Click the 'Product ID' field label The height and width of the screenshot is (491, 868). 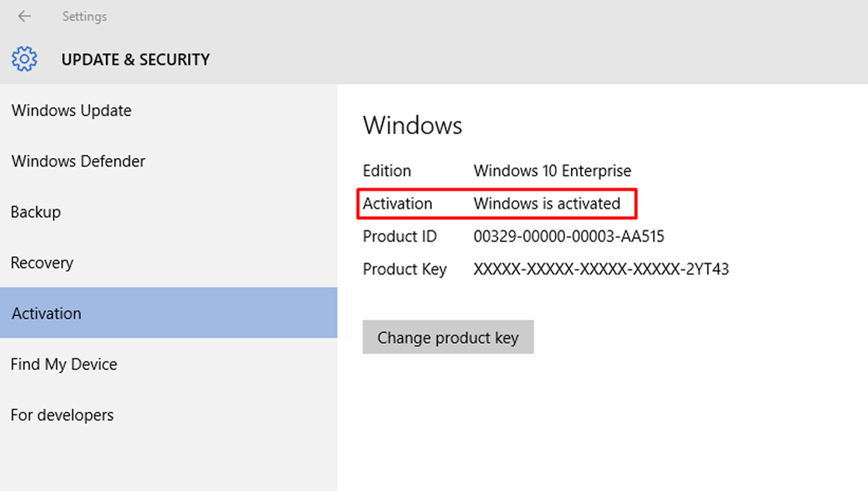400,237
